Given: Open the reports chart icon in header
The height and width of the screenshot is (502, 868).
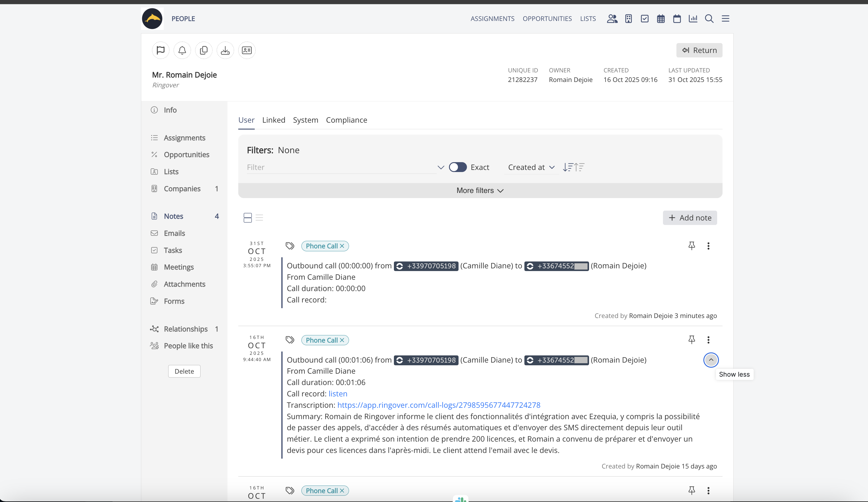Looking at the screenshot, I should (x=693, y=19).
